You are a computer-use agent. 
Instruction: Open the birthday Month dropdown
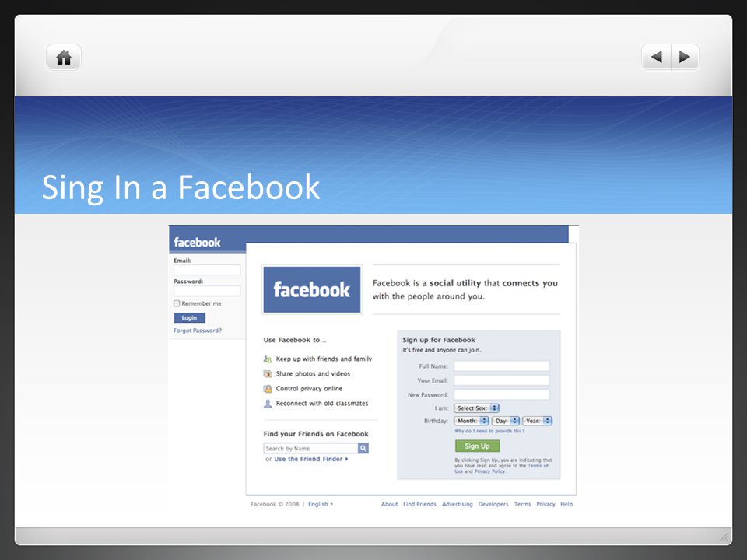[x=472, y=421]
